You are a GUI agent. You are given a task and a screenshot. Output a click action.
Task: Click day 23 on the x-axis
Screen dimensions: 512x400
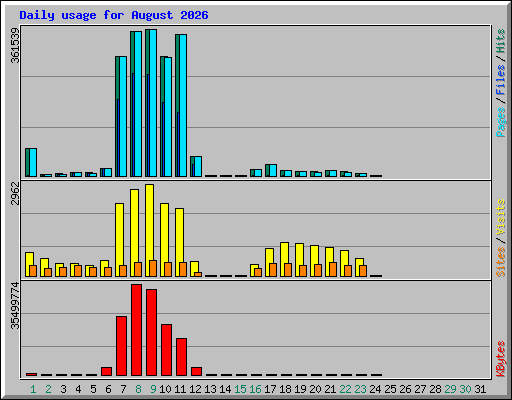point(360,389)
